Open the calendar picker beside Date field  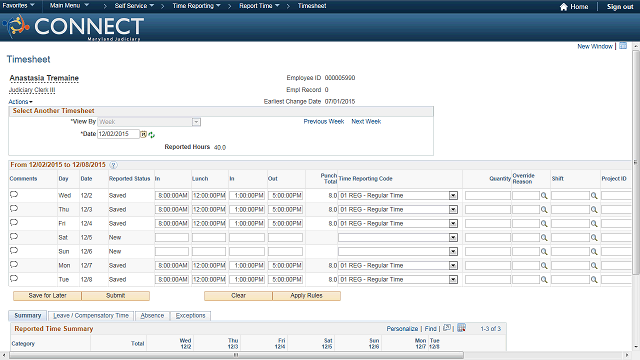click(x=143, y=134)
